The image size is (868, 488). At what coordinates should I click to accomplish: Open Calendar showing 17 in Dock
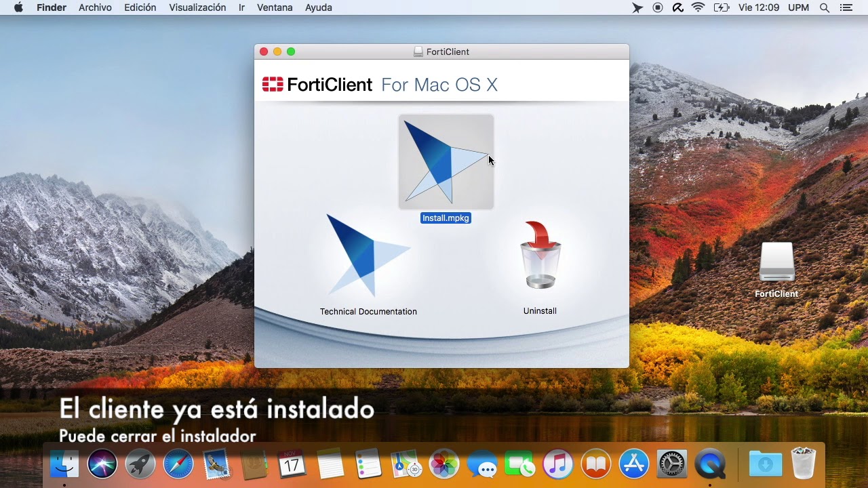point(292,464)
